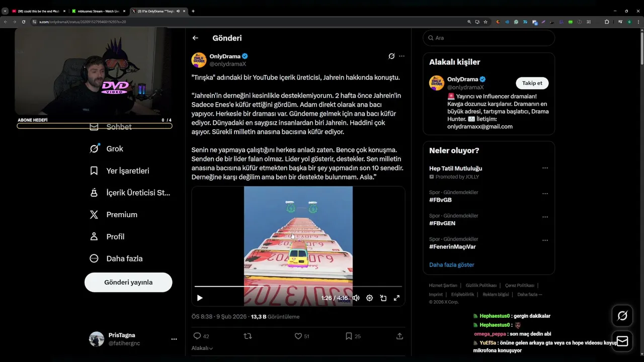Like the post showing 51 likes
Viewport: 644px width, 362px height.
click(302, 336)
